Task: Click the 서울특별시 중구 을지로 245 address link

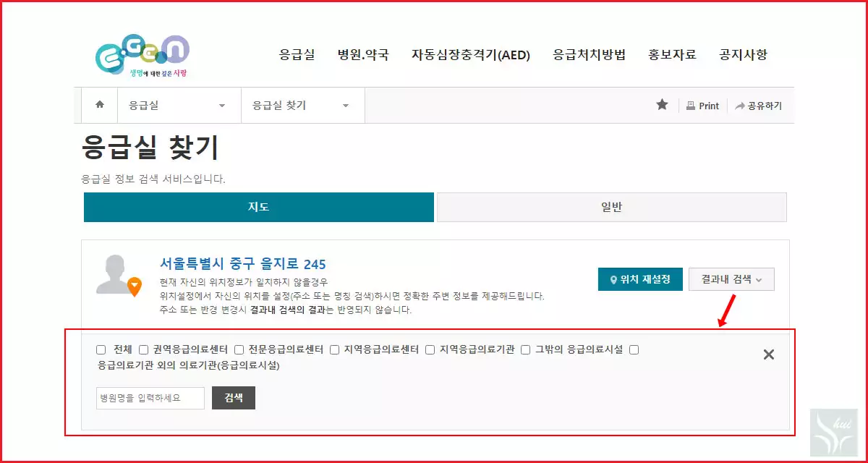Action: coord(243,263)
